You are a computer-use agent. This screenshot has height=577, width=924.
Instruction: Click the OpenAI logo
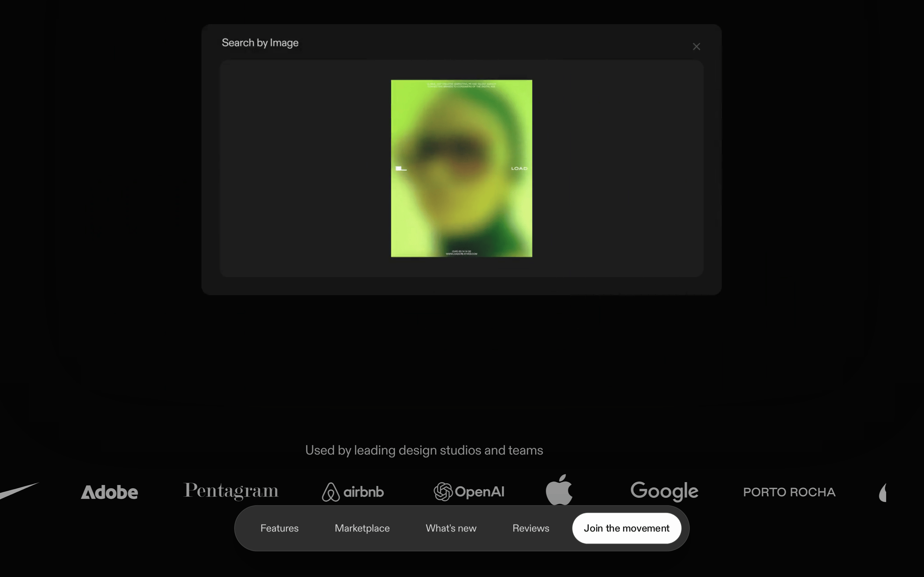pos(469,491)
